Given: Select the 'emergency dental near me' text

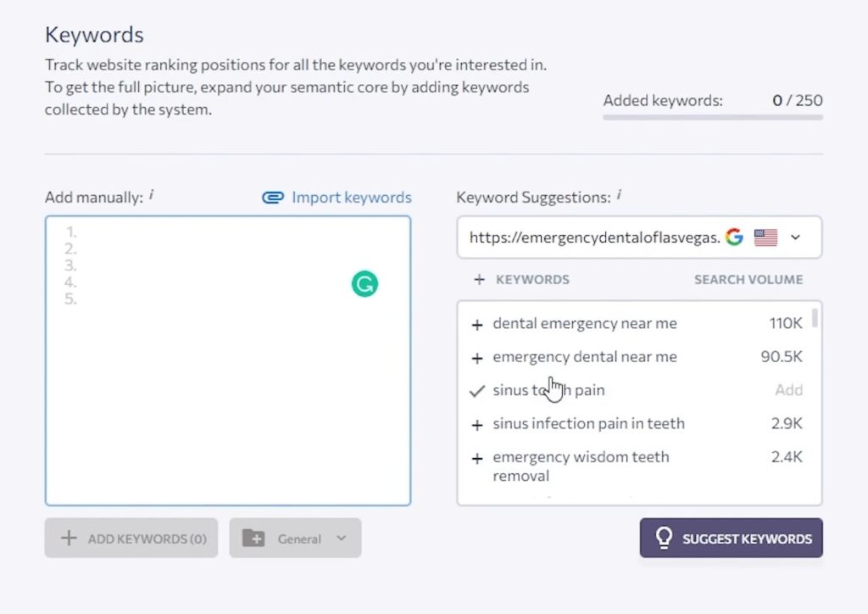Looking at the screenshot, I should coord(585,356).
